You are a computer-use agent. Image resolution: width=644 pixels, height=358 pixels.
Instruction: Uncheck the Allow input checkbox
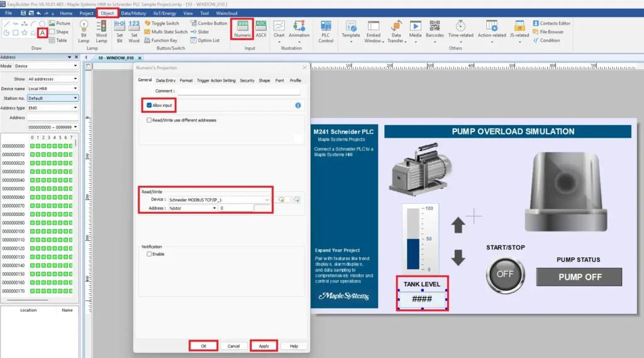149,105
